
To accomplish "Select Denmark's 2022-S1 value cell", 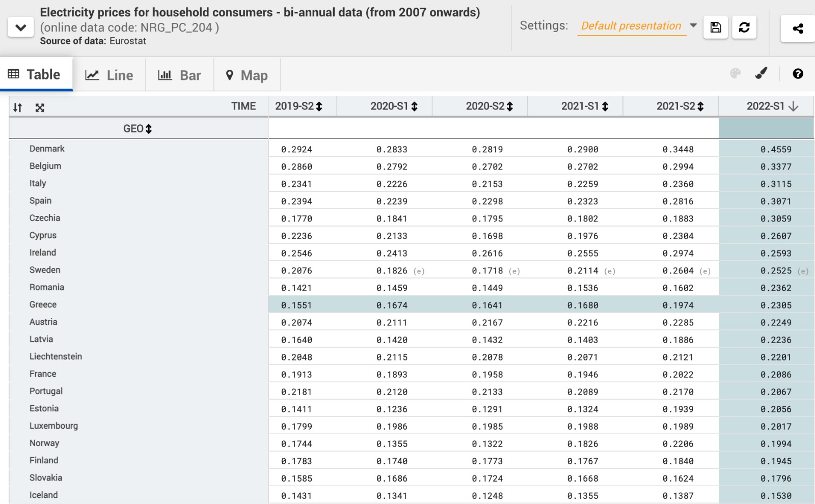I will tap(776, 149).
